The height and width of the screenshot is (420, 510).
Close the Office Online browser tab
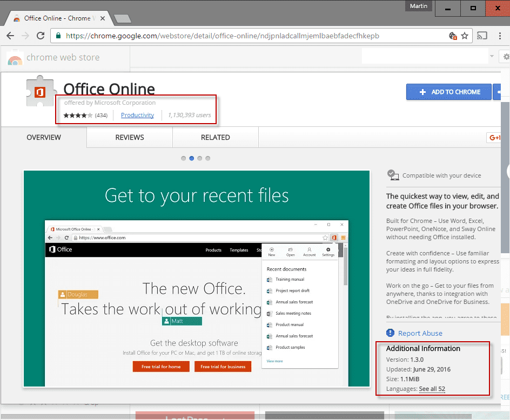point(103,18)
